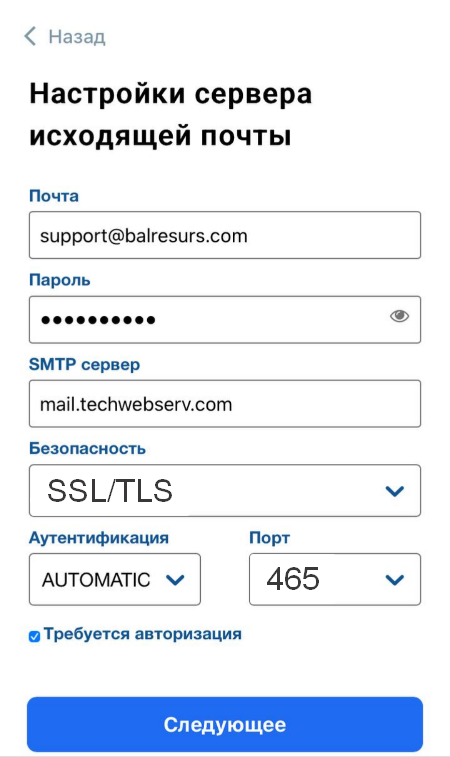This screenshot has height=757, width=450.
Task: Click the Требуется авторизация label text
Action: pyautogui.click(x=142, y=634)
